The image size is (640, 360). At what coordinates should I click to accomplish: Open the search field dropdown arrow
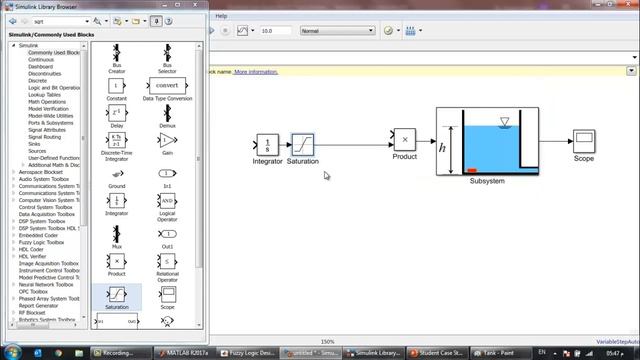(87, 21)
